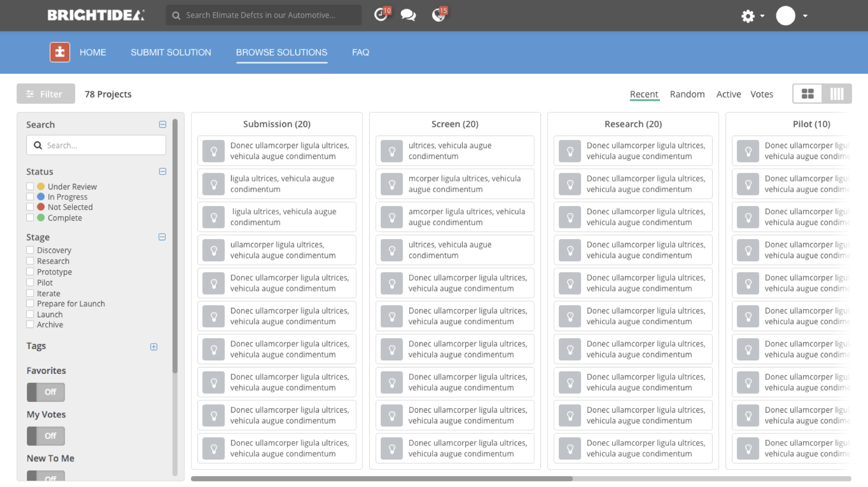This screenshot has width=868, height=487.
Task: Click the "Submission (20)" column header
Action: [277, 124]
